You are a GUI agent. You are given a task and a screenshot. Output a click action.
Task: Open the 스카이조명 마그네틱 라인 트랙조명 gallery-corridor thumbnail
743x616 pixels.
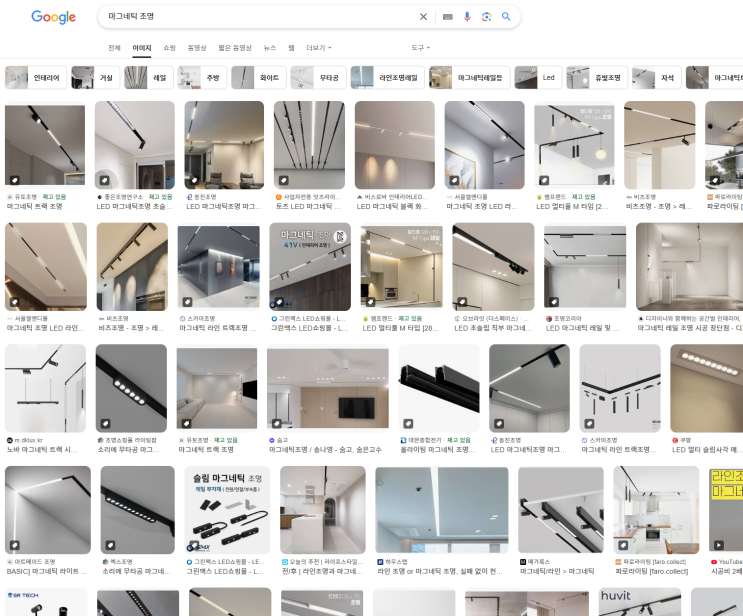coord(218,267)
